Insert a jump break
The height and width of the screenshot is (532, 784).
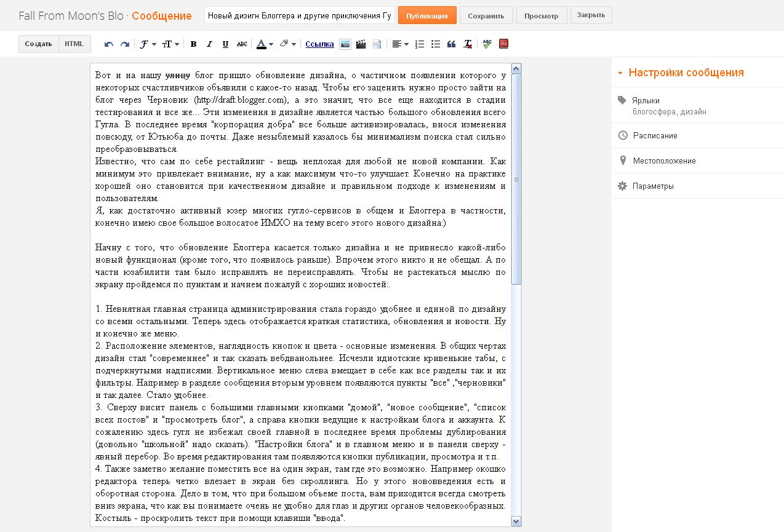point(377,44)
